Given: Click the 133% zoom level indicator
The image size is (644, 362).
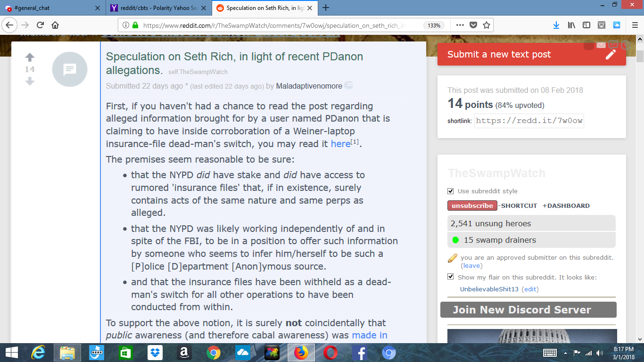Looking at the screenshot, I should coord(434,25).
